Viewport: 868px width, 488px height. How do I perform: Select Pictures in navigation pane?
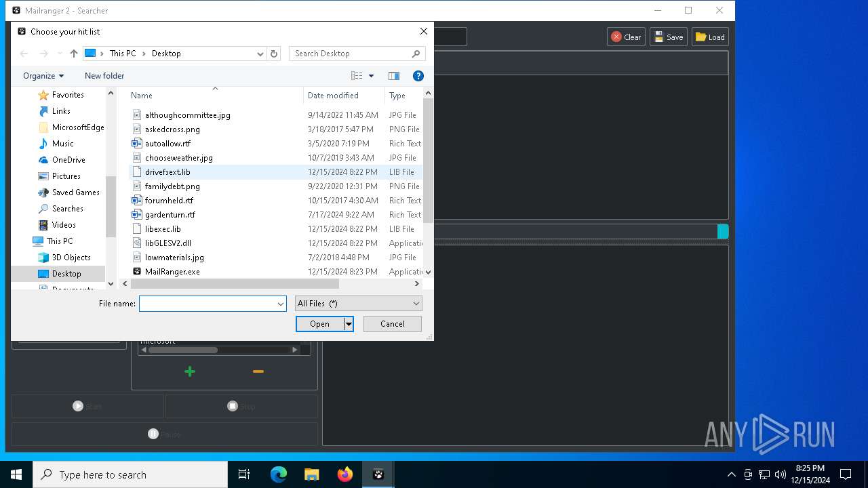pyautogui.click(x=66, y=176)
